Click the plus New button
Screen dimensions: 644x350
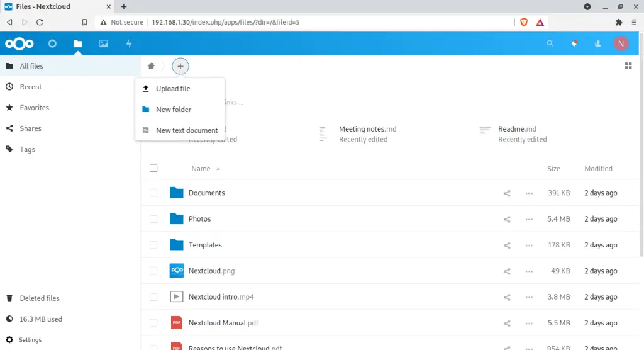(180, 66)
